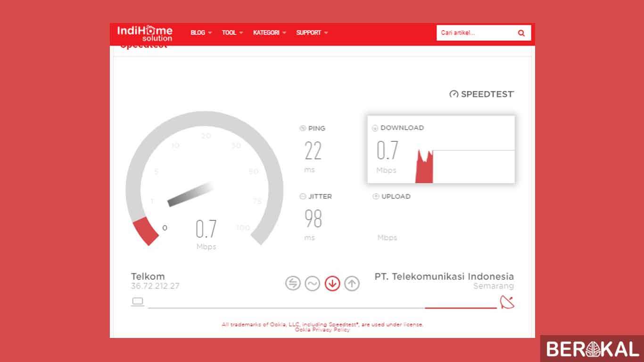Screen dimensions: 644x362
Task: Click the test progress bar
Action: coord(322,308)
